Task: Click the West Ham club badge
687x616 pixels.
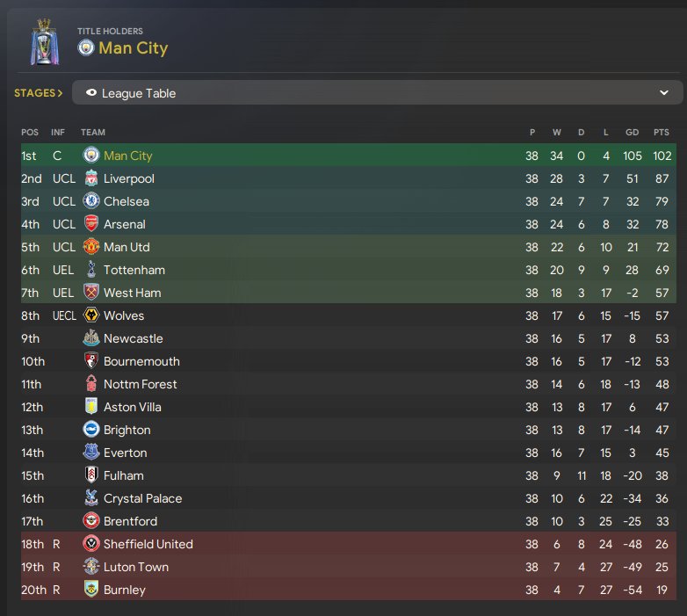Action: click(x=91, y=293)
